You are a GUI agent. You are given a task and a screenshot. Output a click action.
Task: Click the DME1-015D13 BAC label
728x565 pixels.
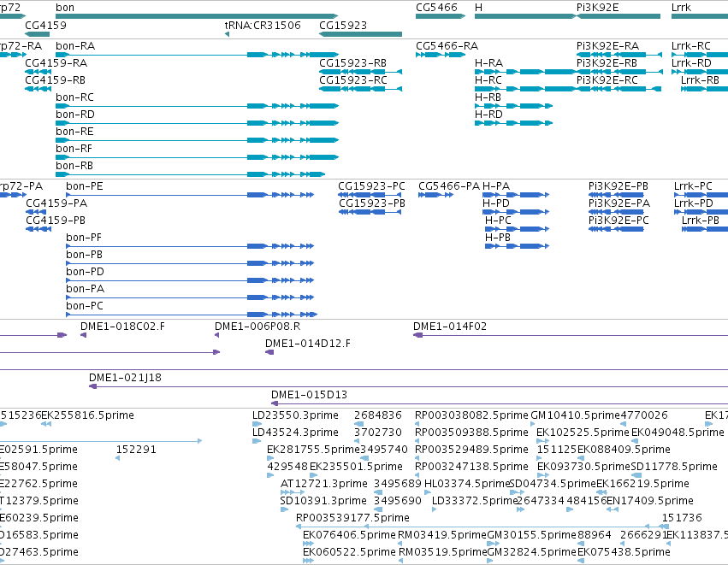point(309,395)
